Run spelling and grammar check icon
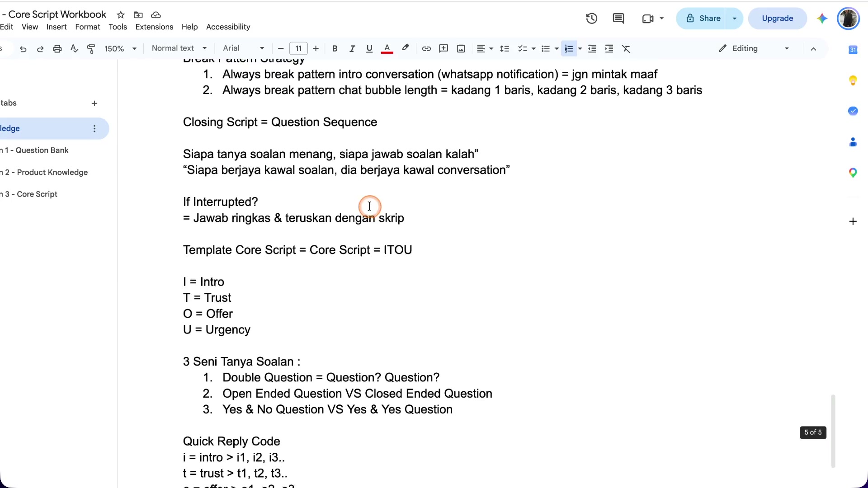 coord(75,49)
